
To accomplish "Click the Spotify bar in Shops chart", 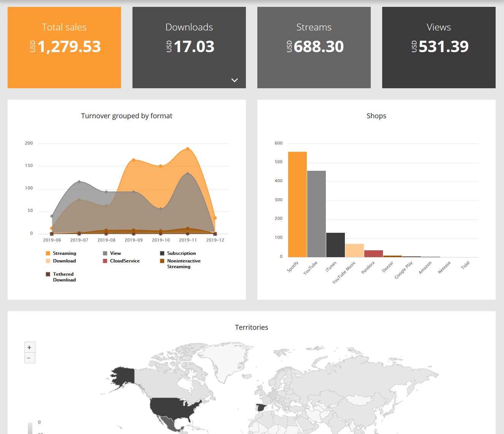I will (297, 205).
